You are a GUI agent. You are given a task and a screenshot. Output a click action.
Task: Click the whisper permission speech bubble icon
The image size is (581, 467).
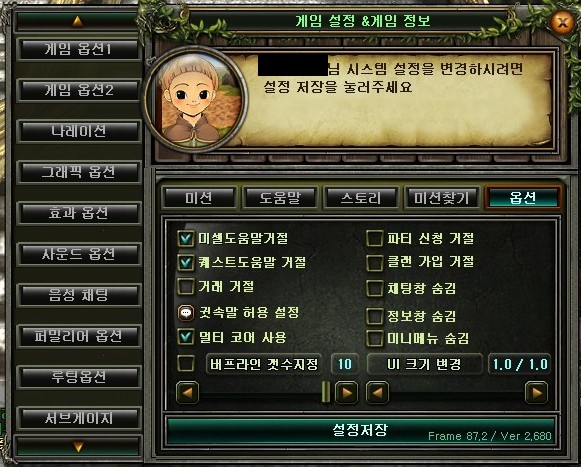point(186,313)
